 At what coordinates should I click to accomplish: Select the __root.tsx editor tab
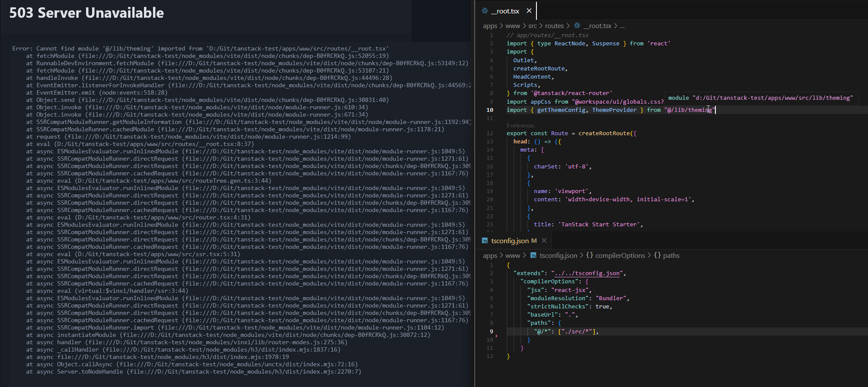coord(505,11)
